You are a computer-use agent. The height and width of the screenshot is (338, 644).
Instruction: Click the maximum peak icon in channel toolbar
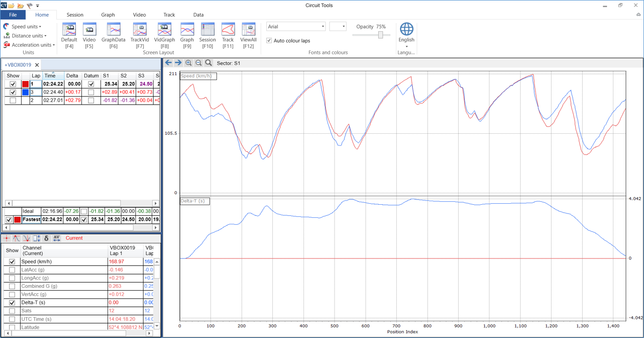[17, 238]
